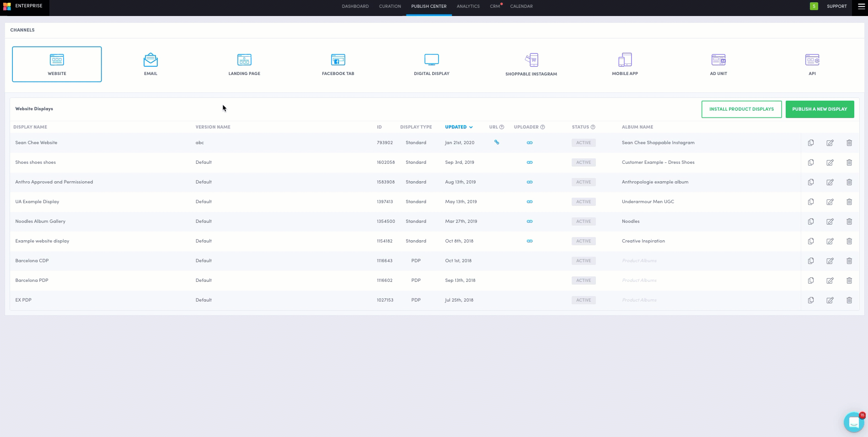Open the chat support bubble

click(x=853, y=422)
